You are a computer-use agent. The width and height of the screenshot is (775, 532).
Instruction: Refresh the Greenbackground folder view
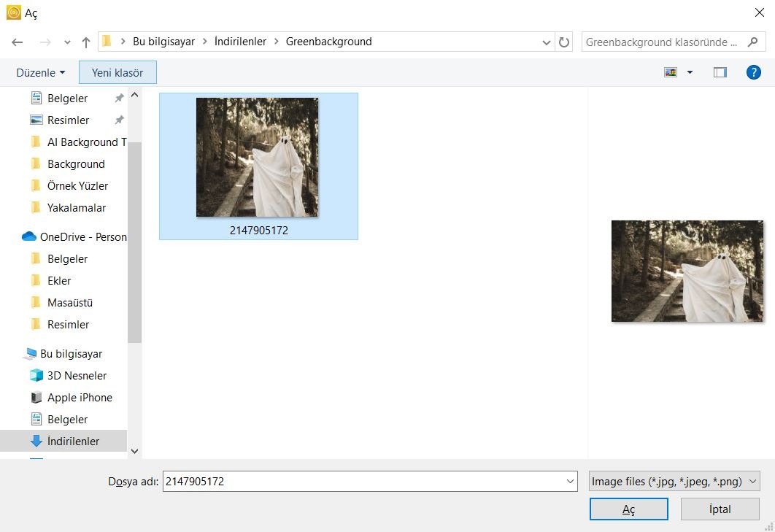564,42
